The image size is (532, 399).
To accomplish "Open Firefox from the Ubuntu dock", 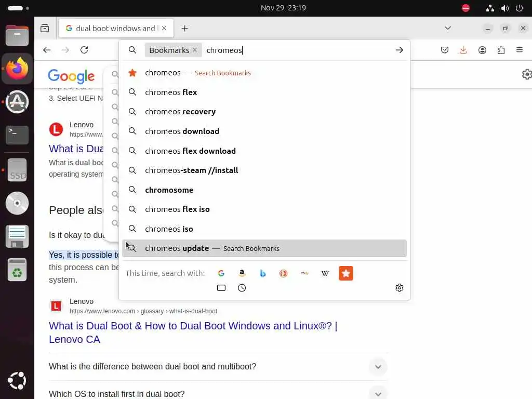I will pos(17,69).
